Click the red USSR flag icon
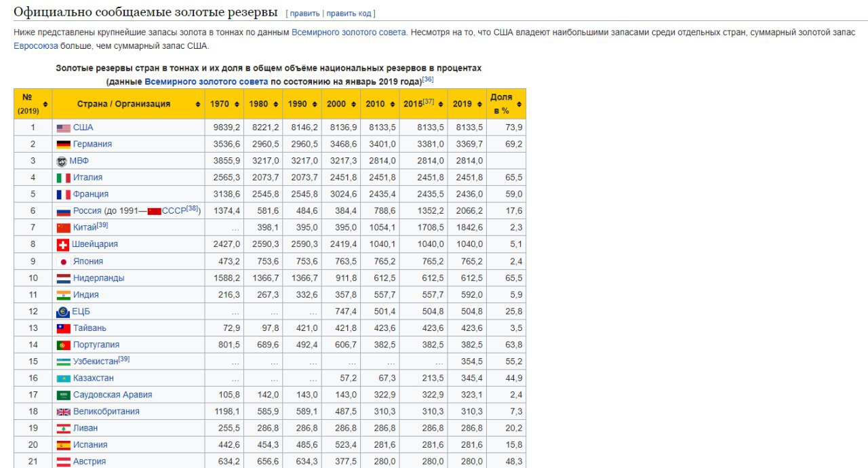The width and height of the screenshot is (868, 468). tap(154, 212)
